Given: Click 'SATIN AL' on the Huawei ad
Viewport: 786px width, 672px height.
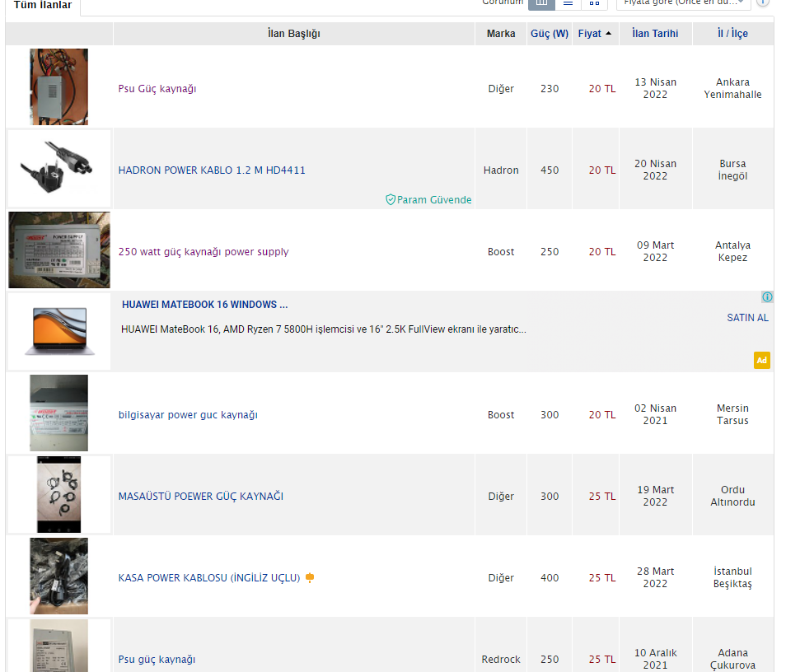Looking at the screenshot, I should (747, 318).
